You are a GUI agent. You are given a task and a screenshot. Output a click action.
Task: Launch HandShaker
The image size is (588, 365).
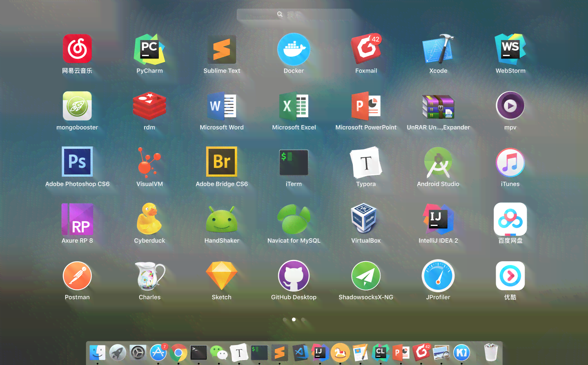[x=222, y=219]
